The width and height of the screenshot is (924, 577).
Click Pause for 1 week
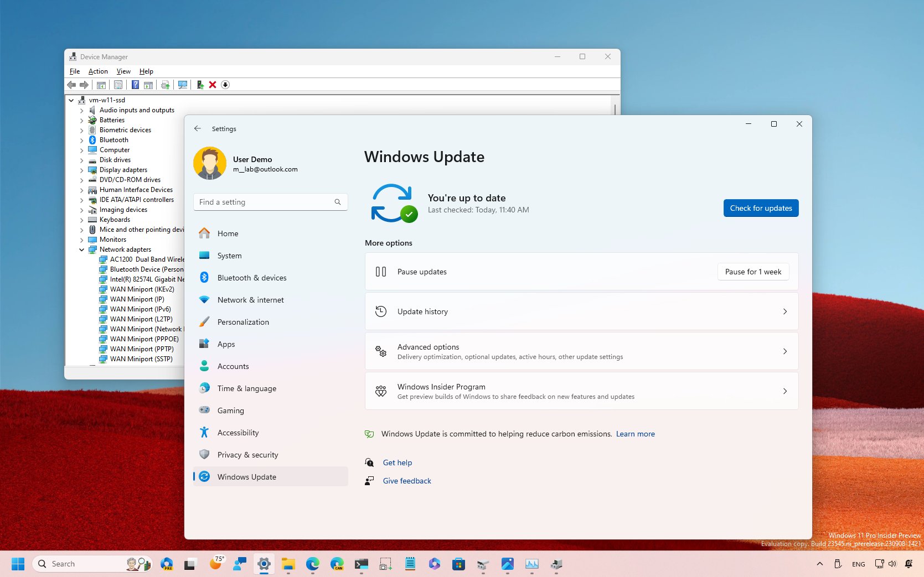(x=752, y=272)
